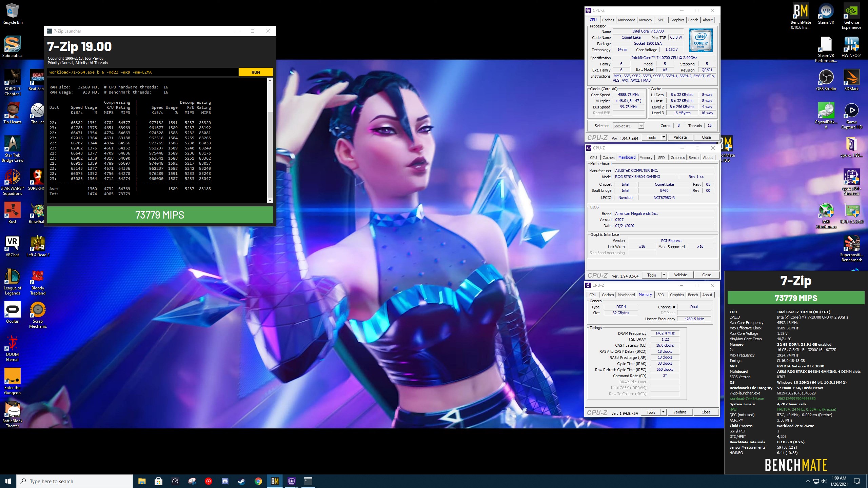Screen dimensions: 868x488
Task: Open Game Capture HD icon
Action: click(x=851, y=116)
